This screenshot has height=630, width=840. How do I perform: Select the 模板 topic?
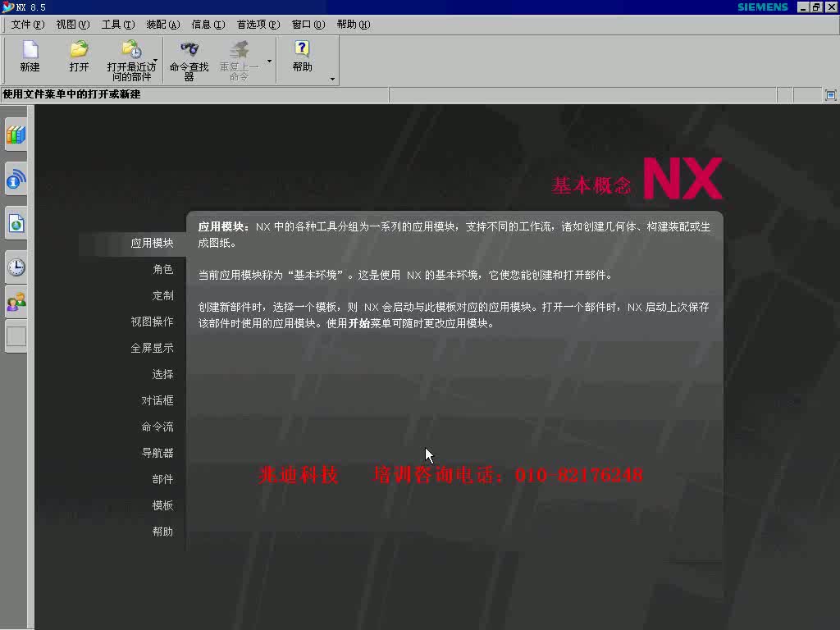pyautogui.click(x=163, y=505)
